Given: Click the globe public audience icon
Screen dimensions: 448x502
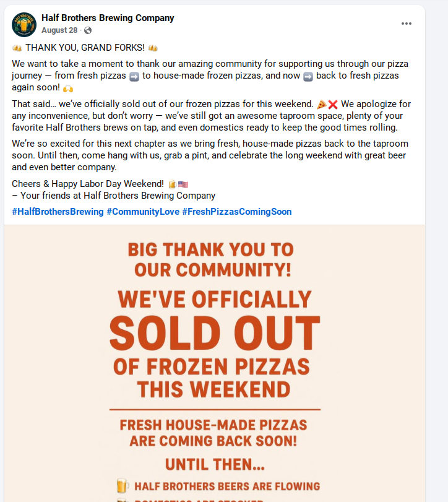Looking at the screenshot, I should pyautogui.click(x=88, y=30).
